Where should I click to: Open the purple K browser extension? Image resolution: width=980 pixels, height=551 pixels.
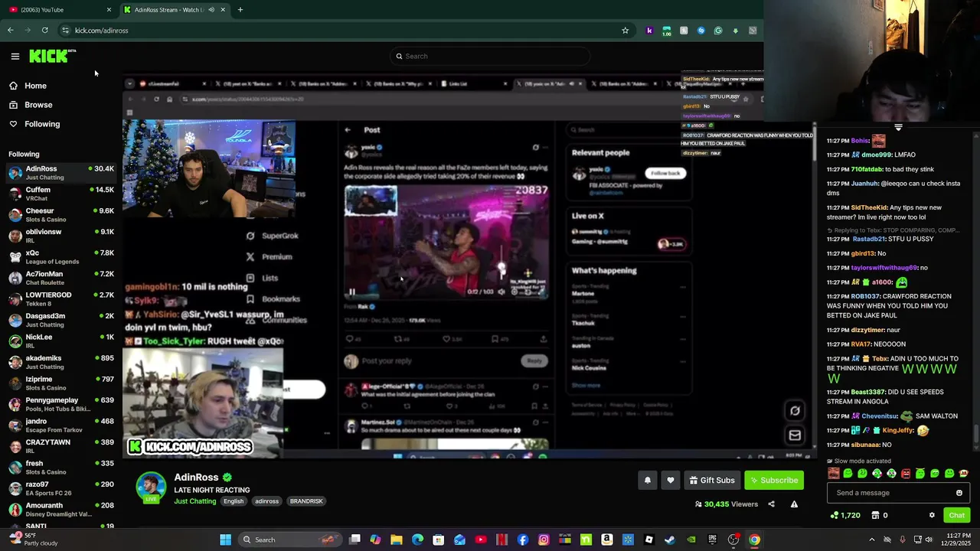coord(649,30)
